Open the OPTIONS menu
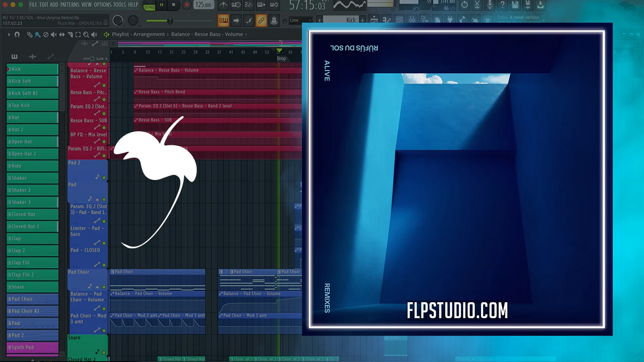This screenshot has width=644, height=362. click(103, 5)
